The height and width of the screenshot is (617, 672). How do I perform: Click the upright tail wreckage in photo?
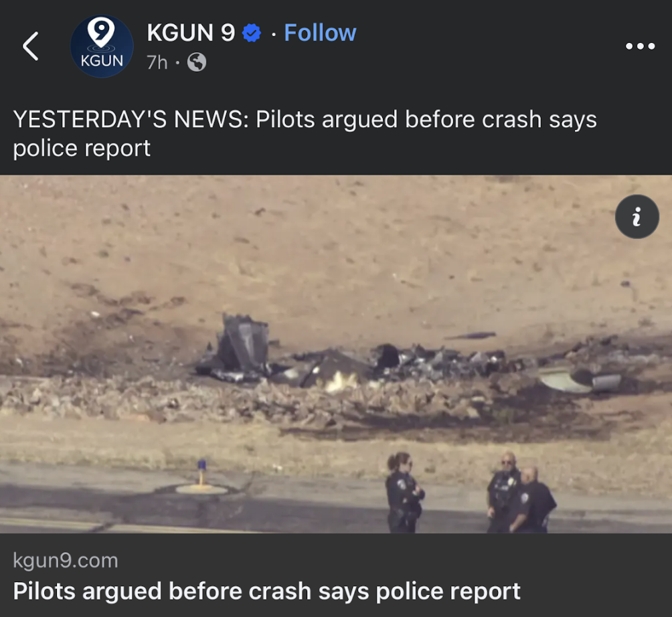click(243, 343)
